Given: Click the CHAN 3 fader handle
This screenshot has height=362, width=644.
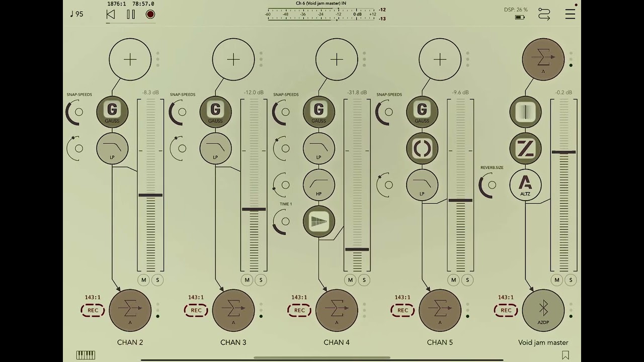Looking at the screenshot, I should point(254,209).
